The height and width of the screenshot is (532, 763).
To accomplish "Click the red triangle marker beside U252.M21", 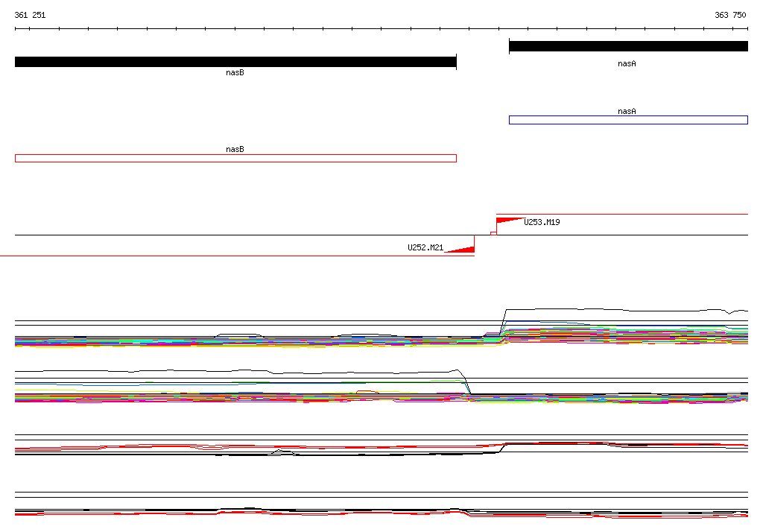I will pos(460,250).
